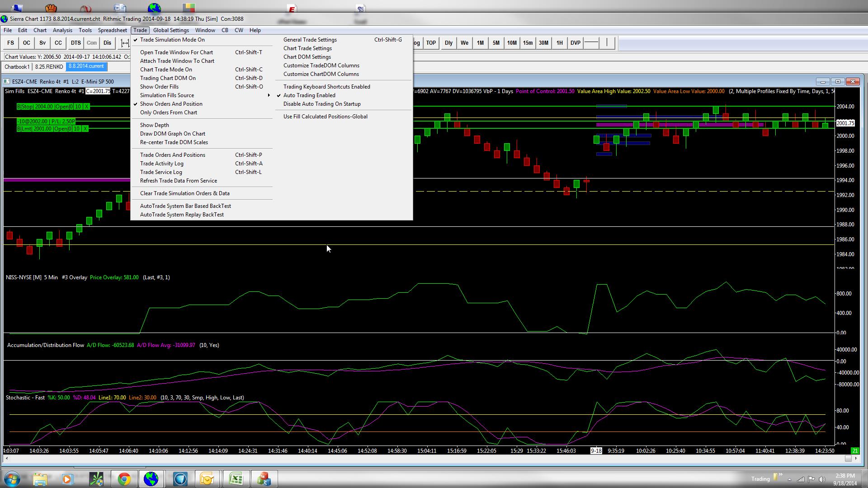Image resolution: width=868 pixels, height=488 pixels.
Task: Switch to the Chartbook1 tab
Action: tap(17, 67)
